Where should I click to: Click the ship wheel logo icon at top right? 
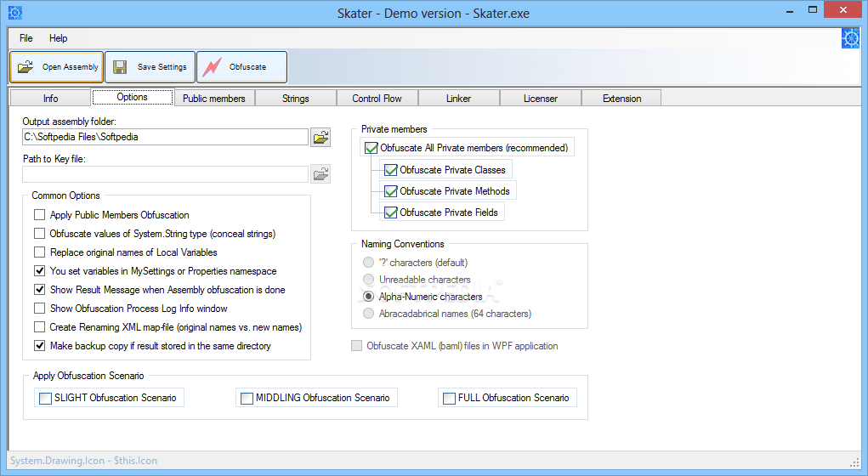[x=851, y=38]
